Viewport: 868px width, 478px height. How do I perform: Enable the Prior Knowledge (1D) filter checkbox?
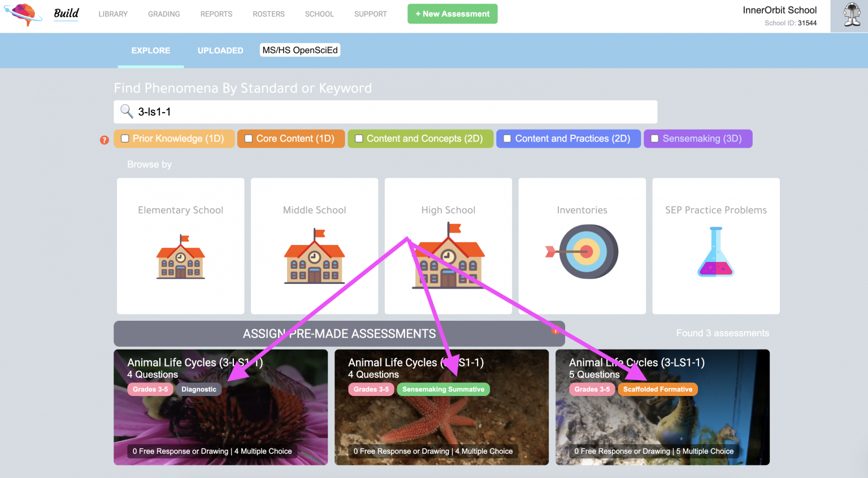point(125,138)
